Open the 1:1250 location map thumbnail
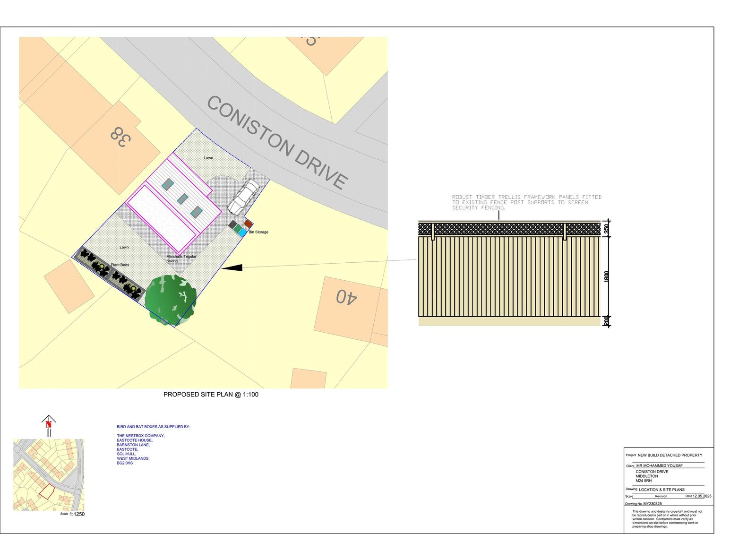Image resolution: width=756 pixels, height=534 pixels. (x=48, y=475)
